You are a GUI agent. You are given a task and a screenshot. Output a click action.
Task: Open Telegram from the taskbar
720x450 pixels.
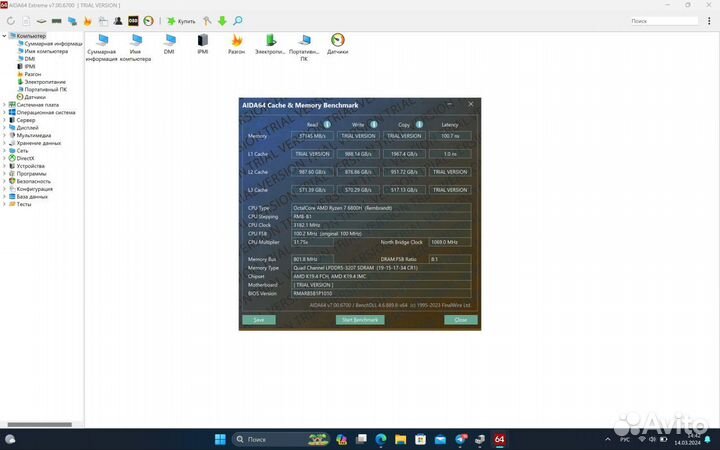click(x=460, y=439)
